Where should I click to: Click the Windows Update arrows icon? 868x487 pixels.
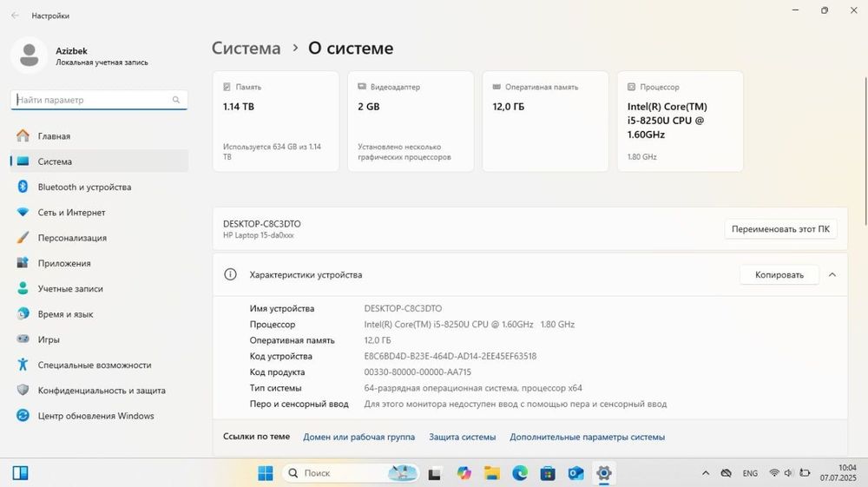click(23, 416)
